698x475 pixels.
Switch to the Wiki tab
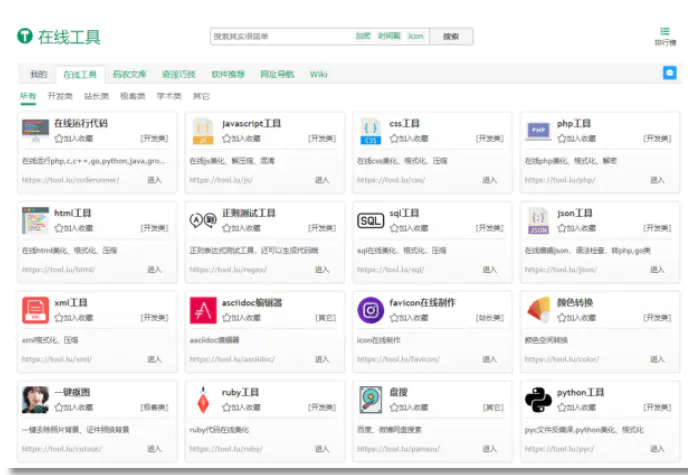(318, 74)
